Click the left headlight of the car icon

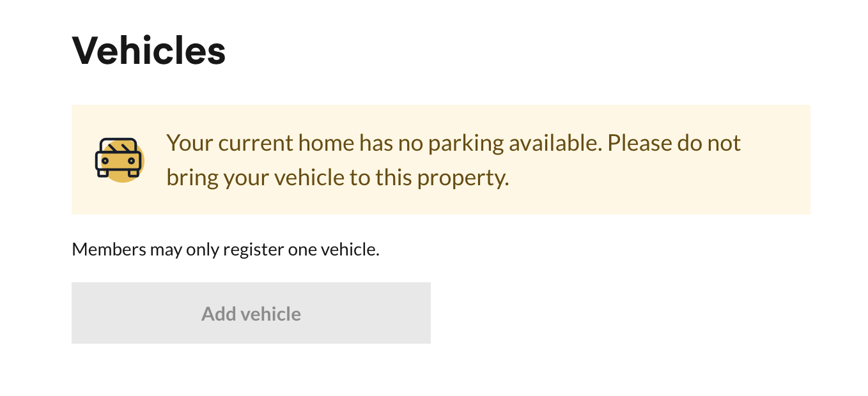tap(105, 162)
